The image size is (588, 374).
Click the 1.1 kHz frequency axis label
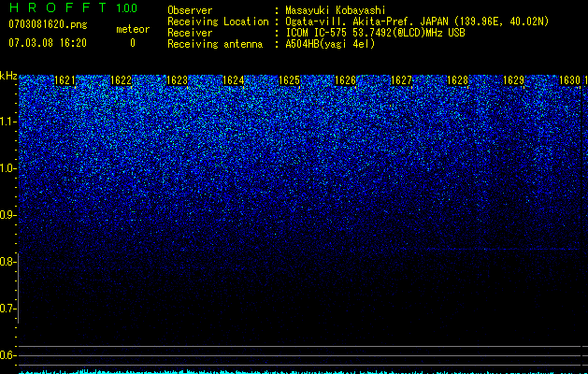pyautogui.click(x=8, y=122)
